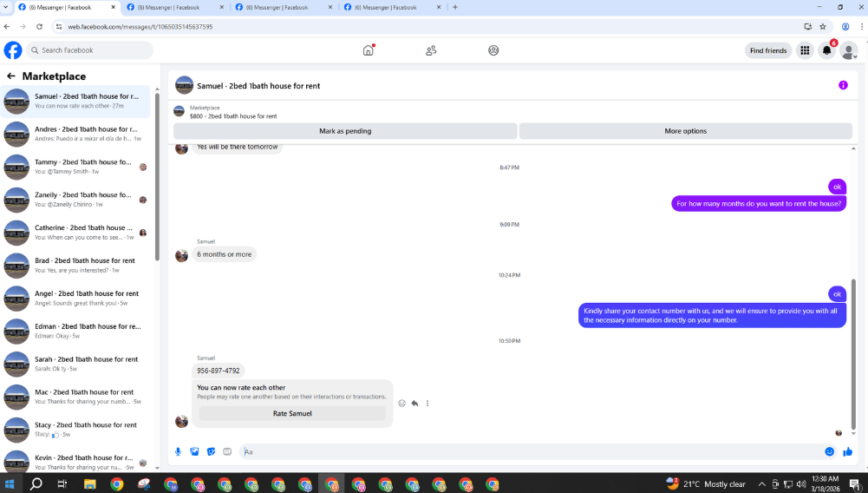Record a voice clip with the microphone icon
Image resolution: width=868 pixels, height=493 pixels.
point(179,451)
